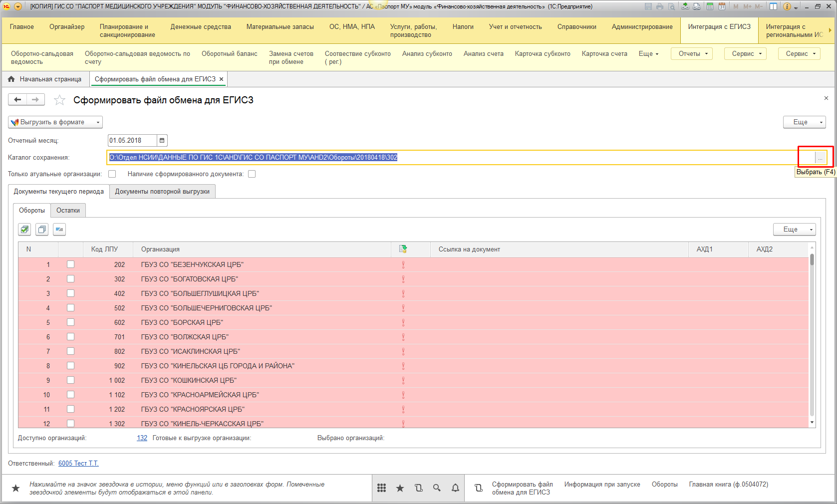Viewport: 837px width, 504px height.
Task: Click the search magnifier in bottom panel
Action: coord(437,488)
